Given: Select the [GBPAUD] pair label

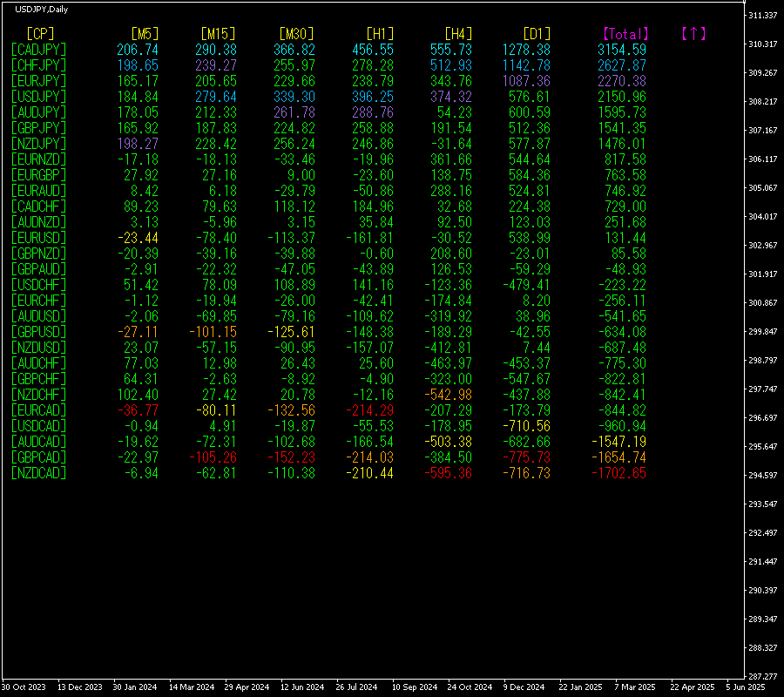Looking at the screenshot, I should click(x=38, y=269).
